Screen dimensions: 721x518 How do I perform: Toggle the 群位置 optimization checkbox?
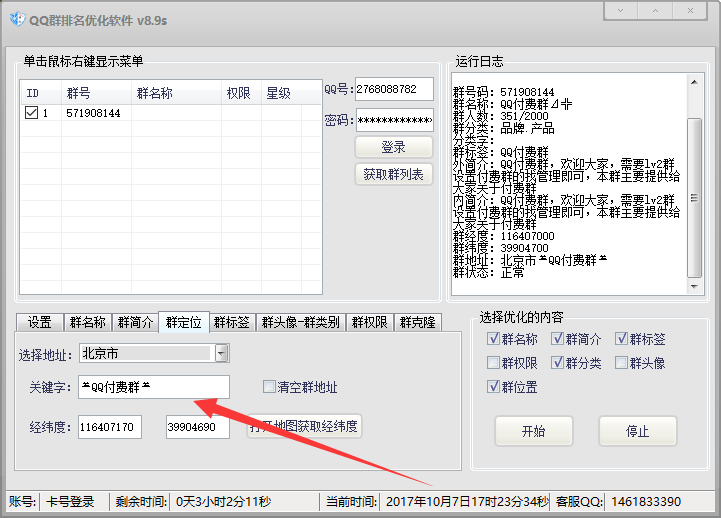[x=493, y=387]
